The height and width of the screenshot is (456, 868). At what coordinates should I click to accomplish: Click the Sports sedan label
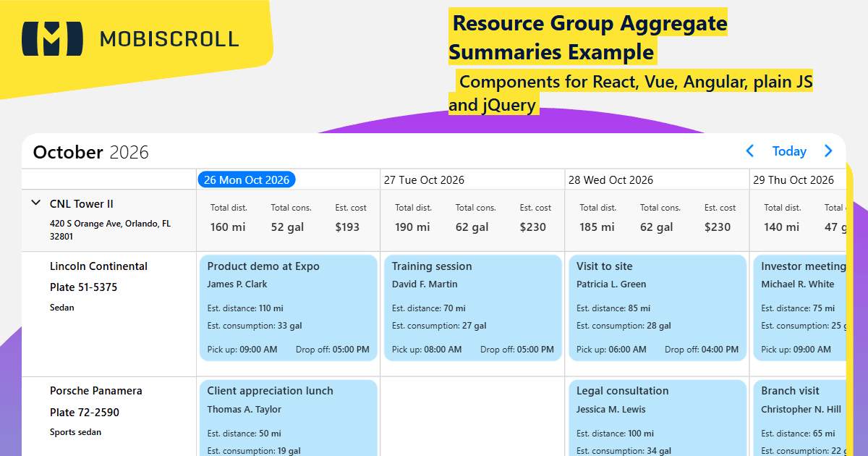pos(75,432)
